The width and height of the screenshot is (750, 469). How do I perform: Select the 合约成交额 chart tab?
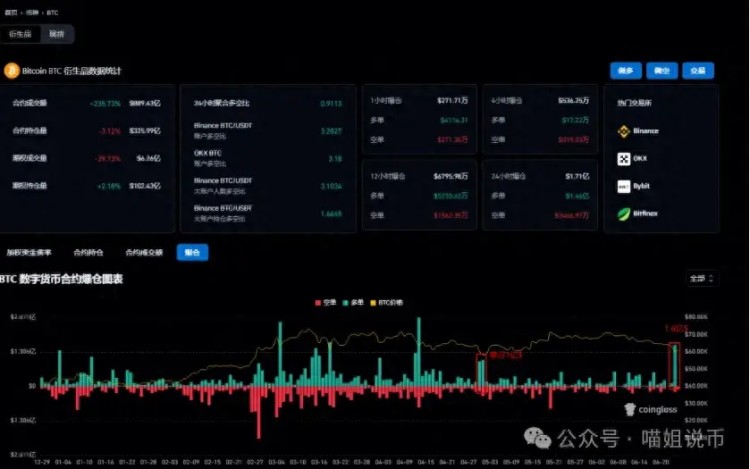pos(144,252)
